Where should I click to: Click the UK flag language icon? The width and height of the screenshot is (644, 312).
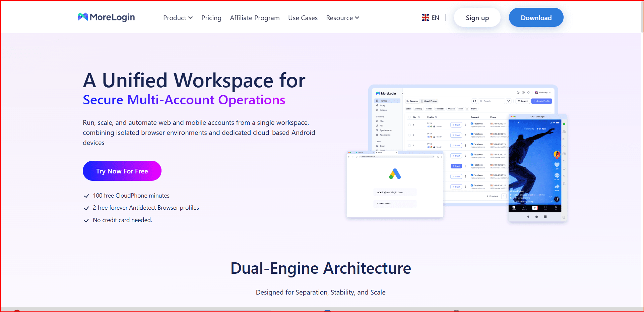[425, 18]
